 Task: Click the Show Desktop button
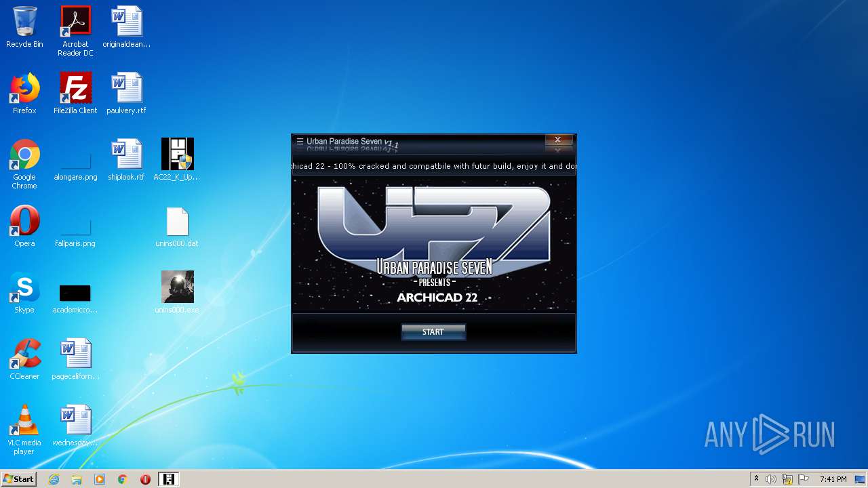click(x=861, y=479)
